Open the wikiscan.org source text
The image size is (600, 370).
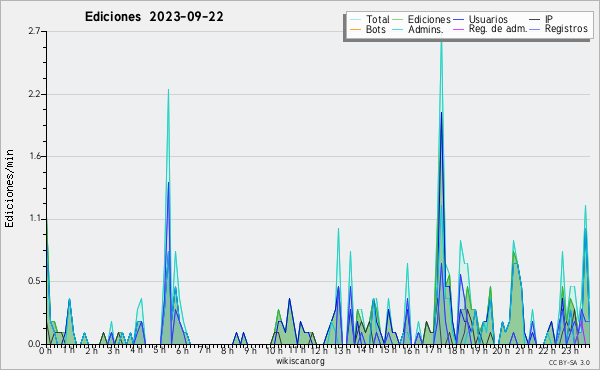tap(300, 361)
